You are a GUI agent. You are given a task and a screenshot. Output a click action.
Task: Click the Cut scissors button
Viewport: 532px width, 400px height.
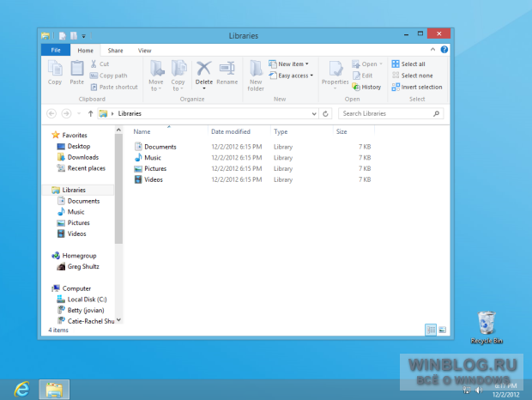pyautogui.click(x=100, y=64)
